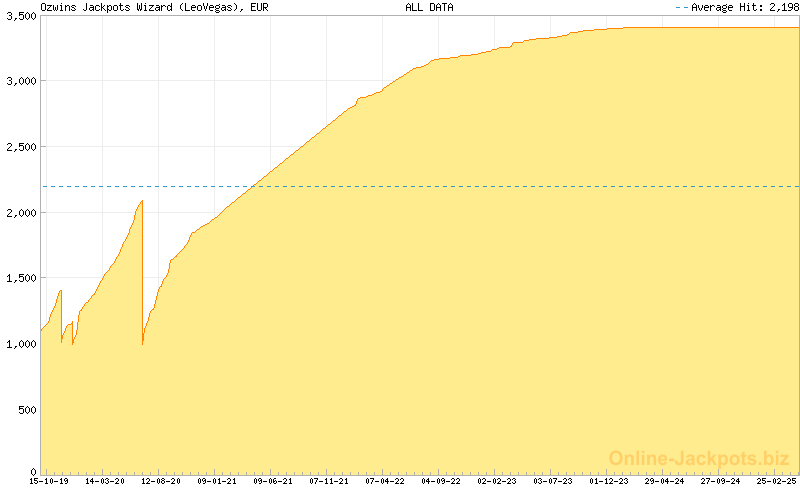Click the 01-12-23 date label
The height and width of the screenshot is (490, 800).
[609, 481]
